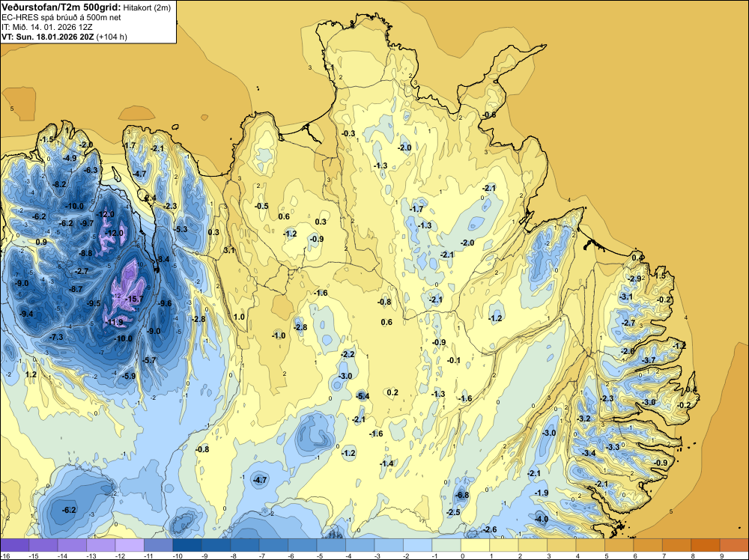
Task: Click the '-5.9' temperature label
Action: point(129,376)
